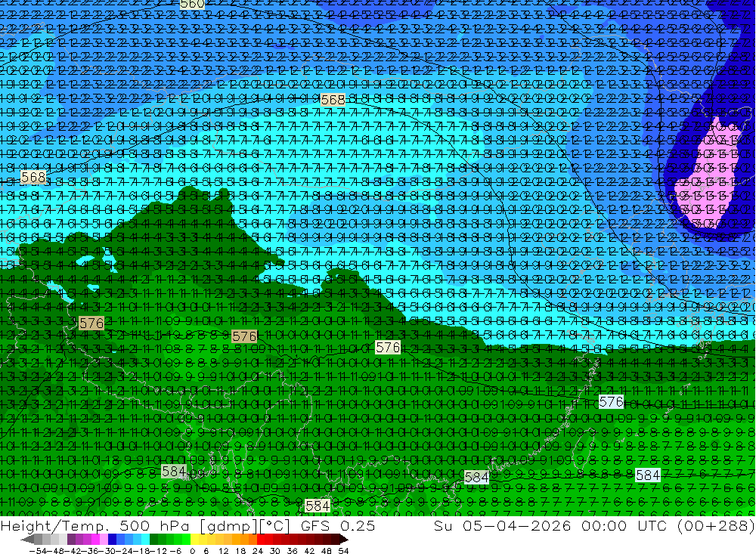
Task: Click the '(00+288)' forecast hour text
Action: pyautogui.click(x=716, y=526)
